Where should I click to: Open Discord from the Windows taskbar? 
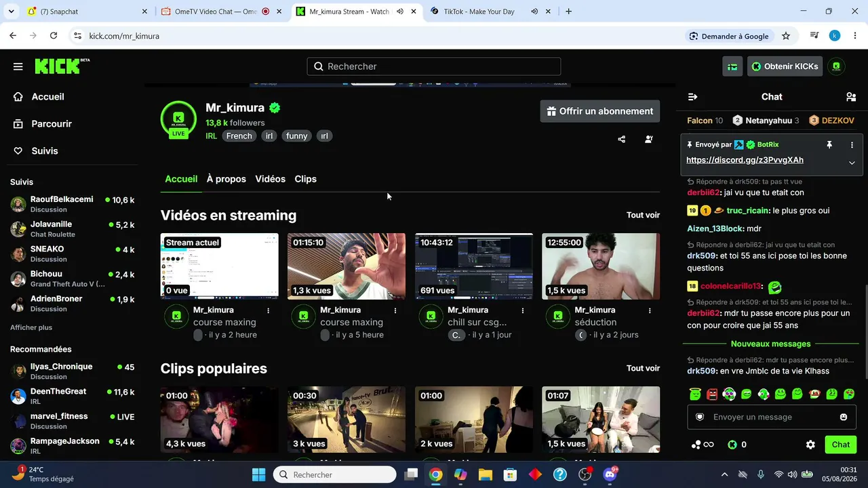(x=610, y=474)
